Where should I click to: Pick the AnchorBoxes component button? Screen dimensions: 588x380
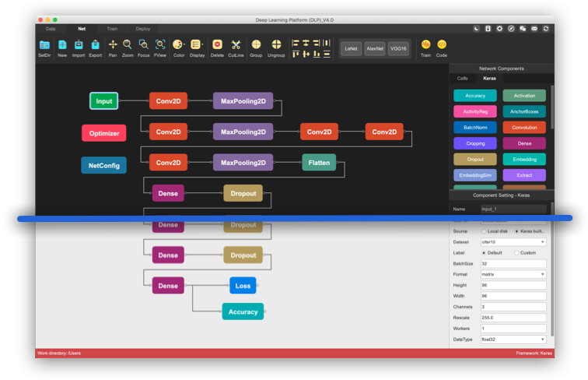point(524,111)
